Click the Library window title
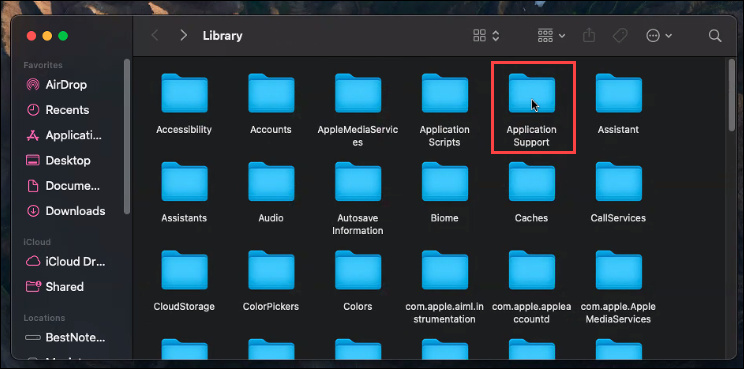 (x=223, y=36)
